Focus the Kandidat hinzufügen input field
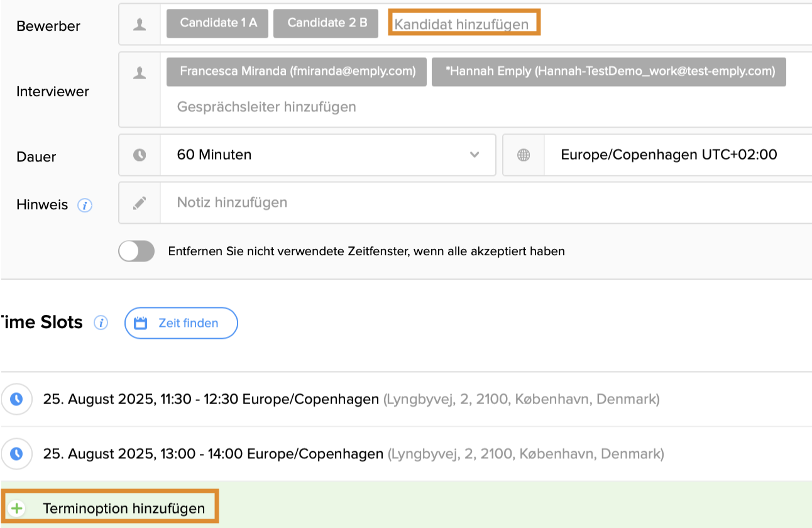This screenshot has height=528, width=812. click(x=464, y=24)
